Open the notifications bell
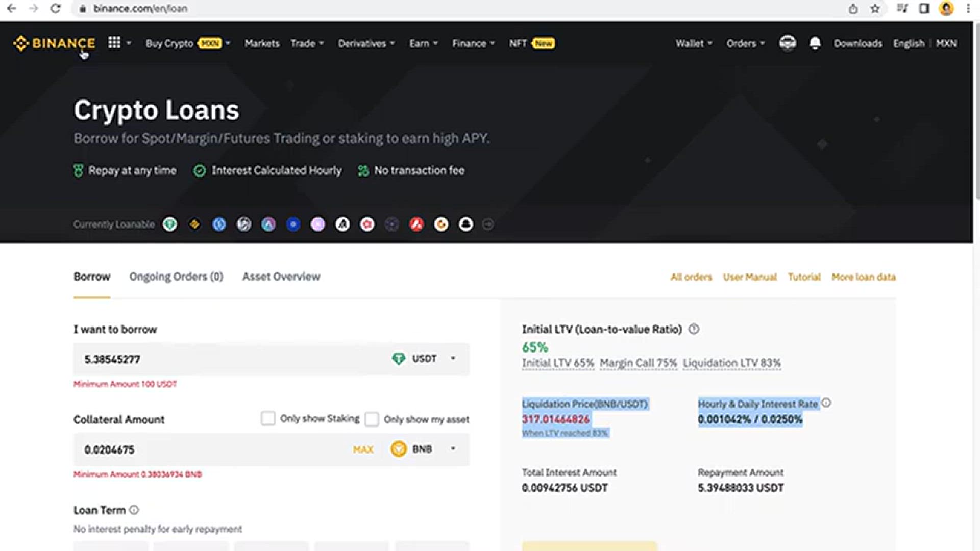 click(815, 43)
